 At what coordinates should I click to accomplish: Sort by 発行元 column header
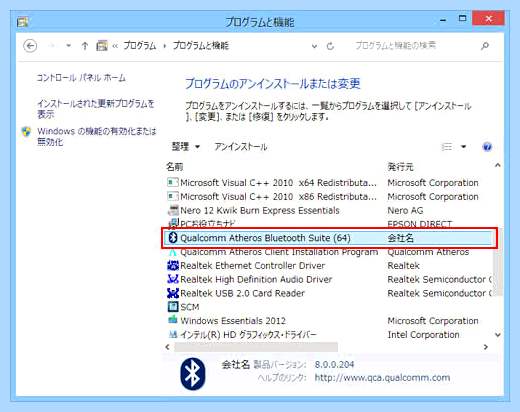coord(400,166)
